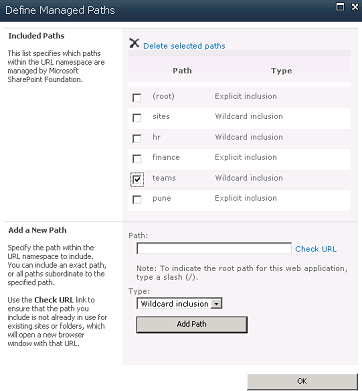Check the (root) path checkbox
The width and height of the screenshot is (362, 391).
point(137,98)
